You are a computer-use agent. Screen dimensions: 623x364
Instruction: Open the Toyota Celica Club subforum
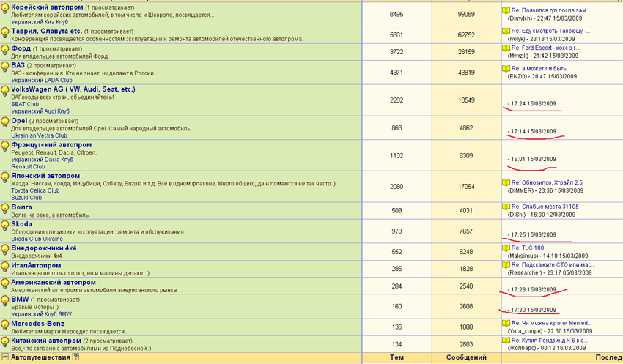pyautogui.click(x=37, y=190)
